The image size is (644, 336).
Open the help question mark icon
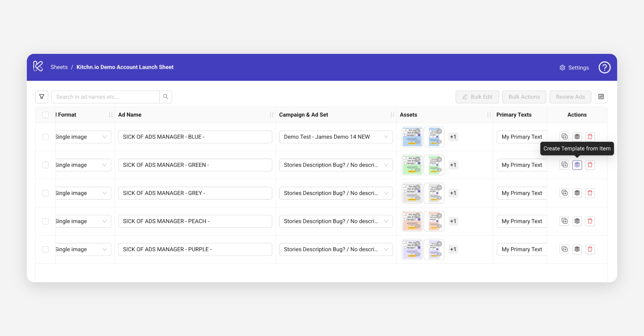(604, 68)
